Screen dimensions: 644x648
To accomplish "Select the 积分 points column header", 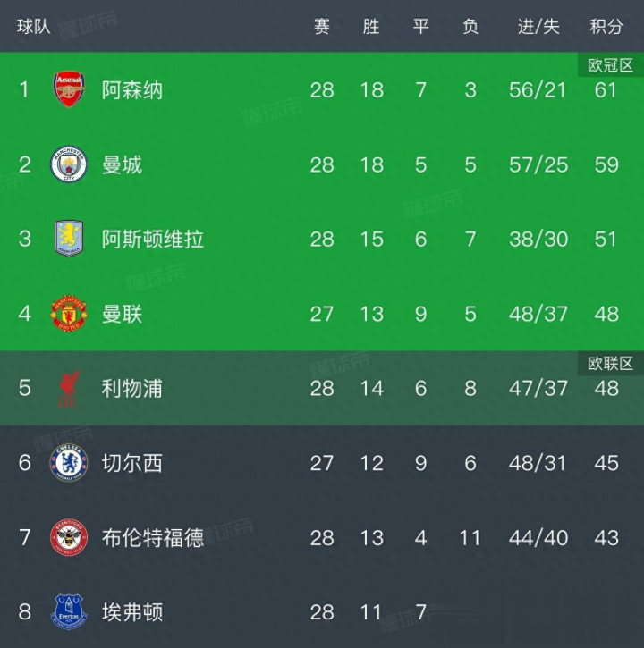I will [x=606, y=27].
